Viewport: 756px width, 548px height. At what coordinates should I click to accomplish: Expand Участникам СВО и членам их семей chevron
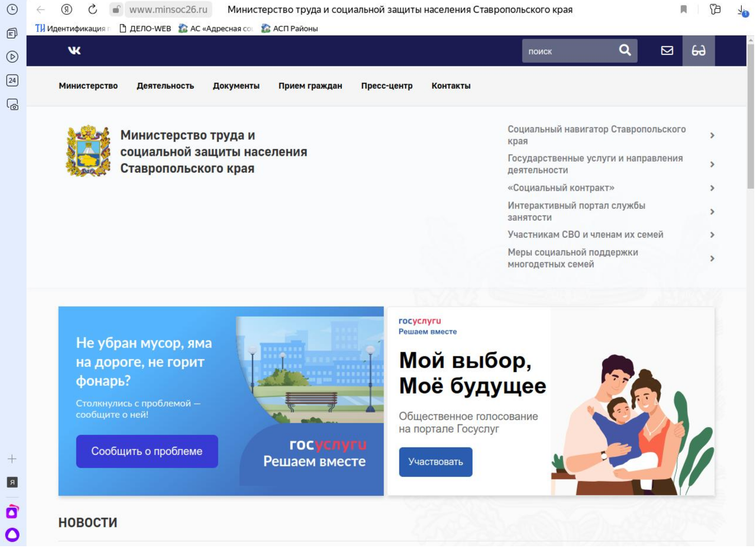tap(712, 235)
